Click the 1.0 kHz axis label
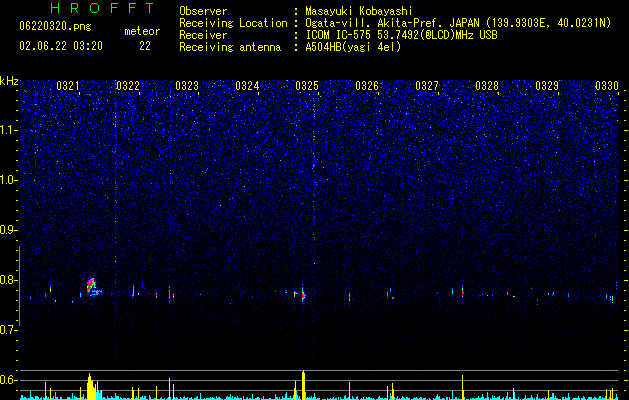The height and width of the screenshot is (400, 629). [x=8, y=180]
